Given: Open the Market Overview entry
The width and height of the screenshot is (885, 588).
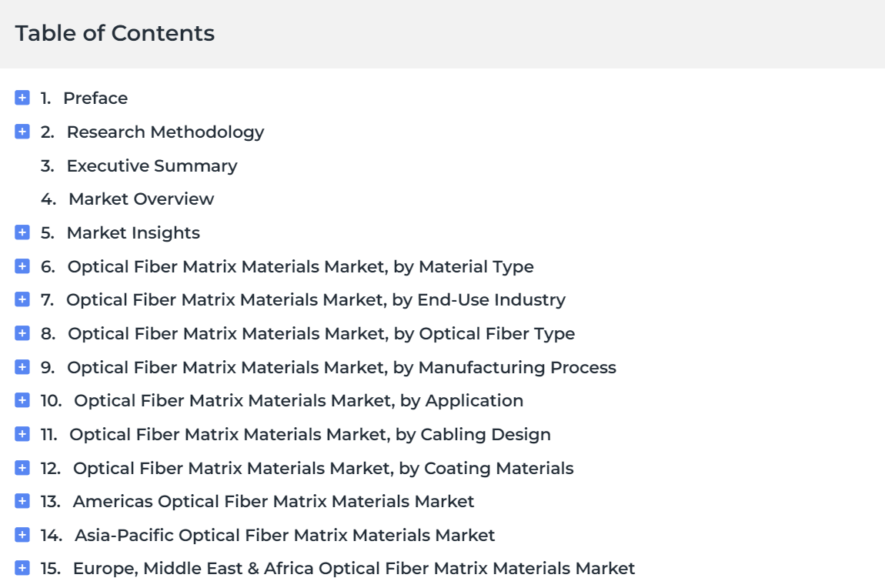Looking at the screenshot, I should pos(141,199).
